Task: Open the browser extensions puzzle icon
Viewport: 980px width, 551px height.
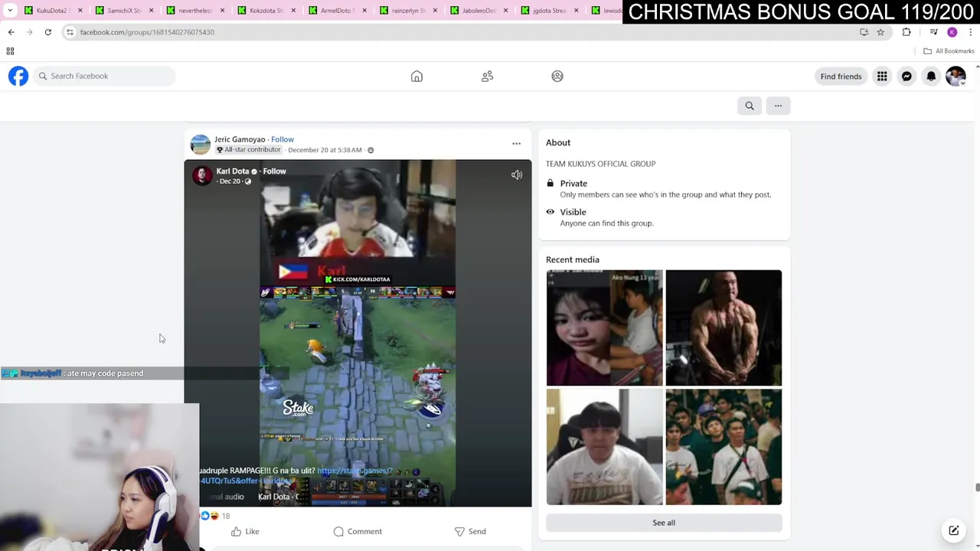Action: coord(906,32)
